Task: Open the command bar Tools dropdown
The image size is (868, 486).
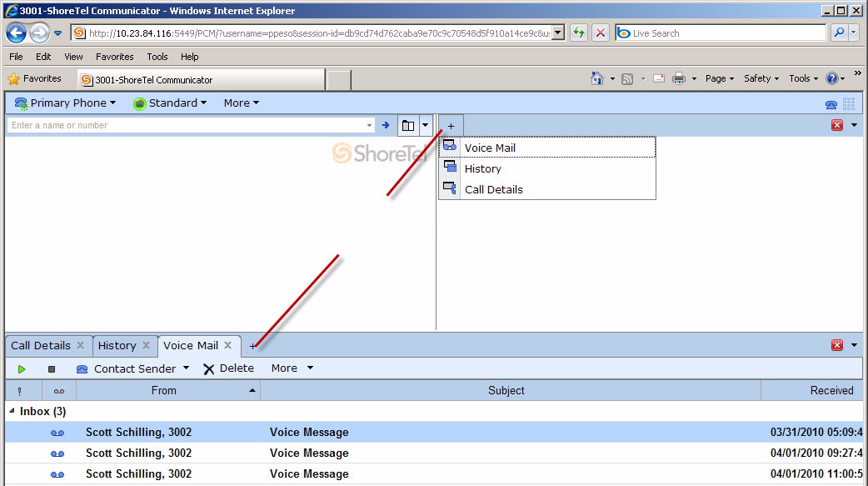Action: 804,78
